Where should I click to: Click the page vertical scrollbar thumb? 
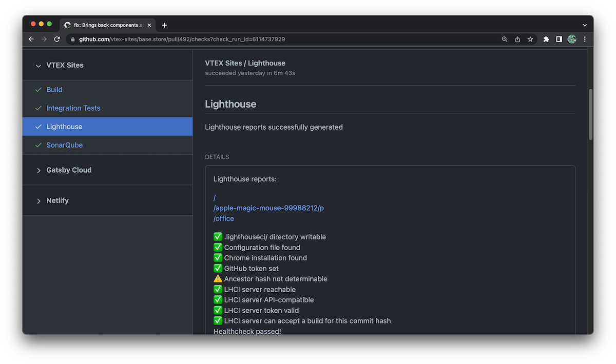click(x=591, y=114)
